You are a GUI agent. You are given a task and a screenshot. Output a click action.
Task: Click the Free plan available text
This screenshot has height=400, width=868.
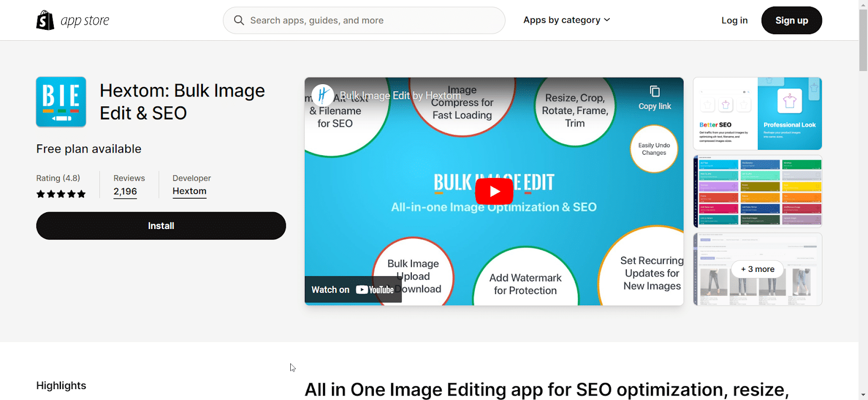(x=89, y=149)
